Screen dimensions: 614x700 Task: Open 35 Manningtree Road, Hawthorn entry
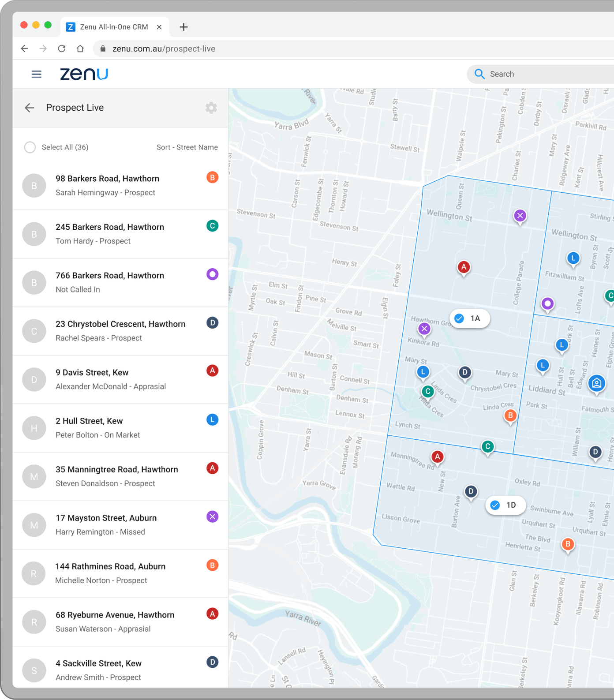[x=120, y=476]
